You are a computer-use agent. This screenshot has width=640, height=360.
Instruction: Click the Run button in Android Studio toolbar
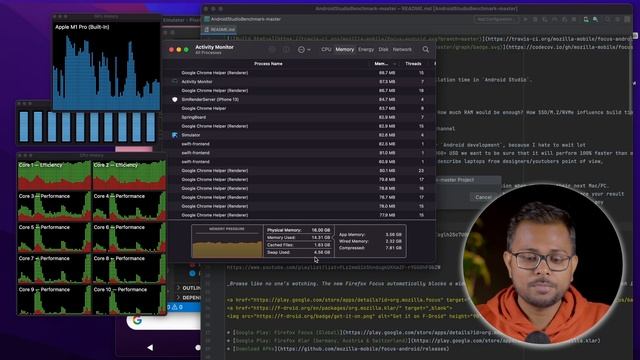(526, 19)
